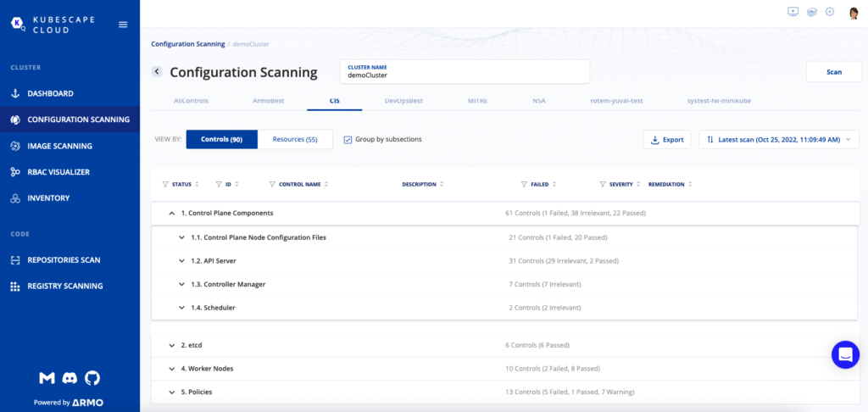
Task: Expand 1.4 Scheduler subsection
Action: point(181,308)
